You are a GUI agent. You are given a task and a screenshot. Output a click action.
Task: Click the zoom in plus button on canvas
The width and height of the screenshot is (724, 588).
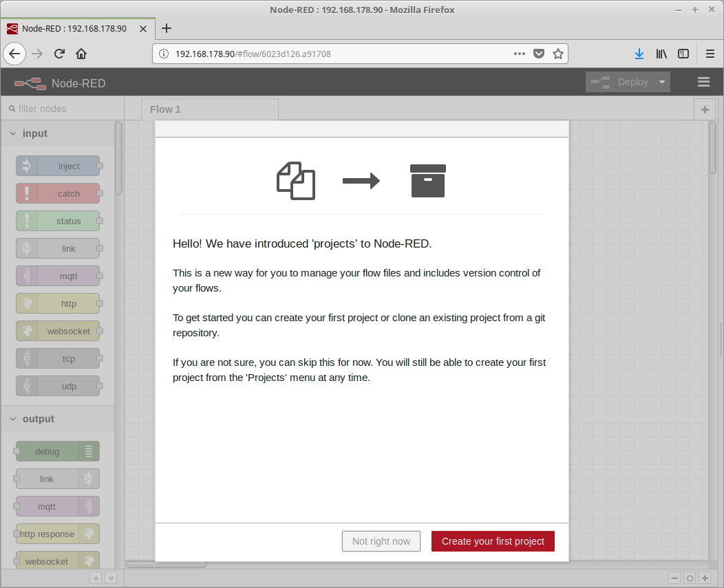(705, 578)
